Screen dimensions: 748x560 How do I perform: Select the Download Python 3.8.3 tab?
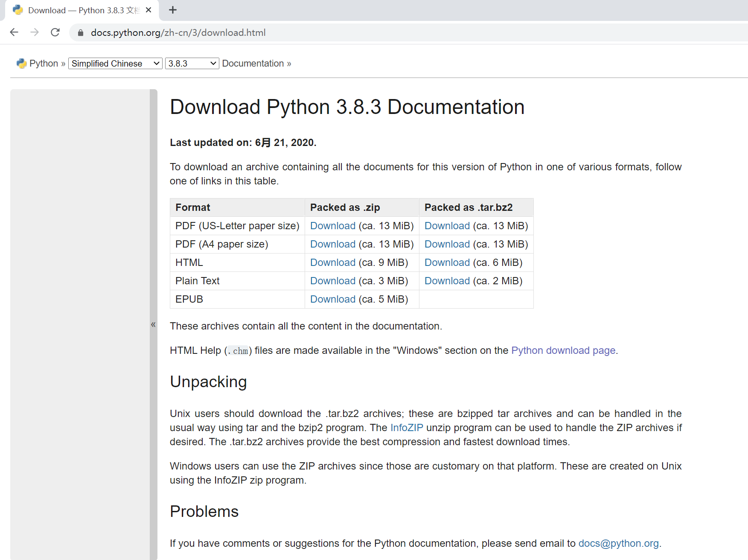82,10
